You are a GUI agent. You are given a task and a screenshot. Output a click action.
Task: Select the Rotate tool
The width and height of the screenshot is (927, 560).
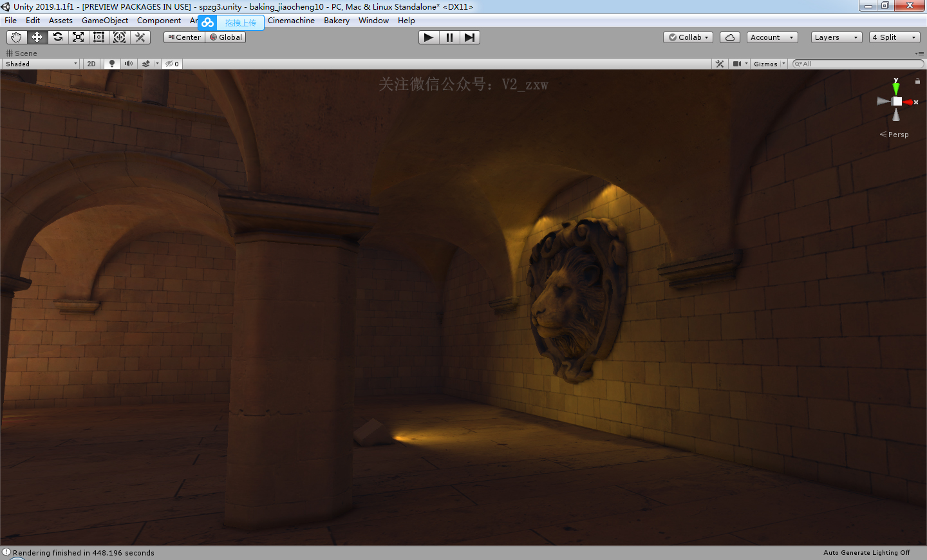pyautogui.click(x=57, y=37)
